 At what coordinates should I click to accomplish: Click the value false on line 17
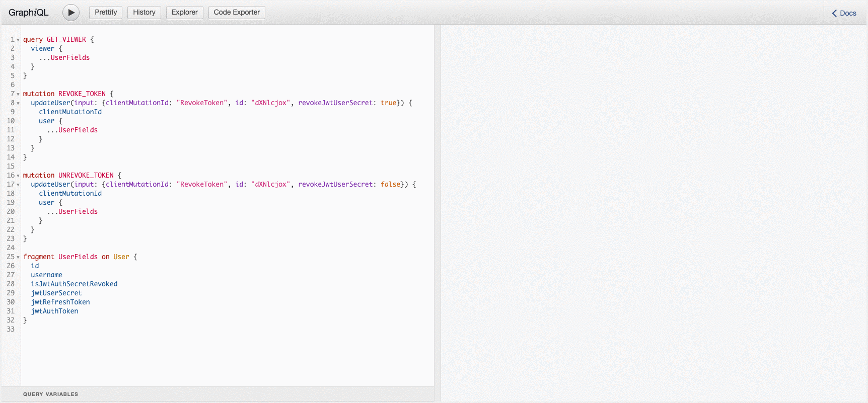[390, 184]
